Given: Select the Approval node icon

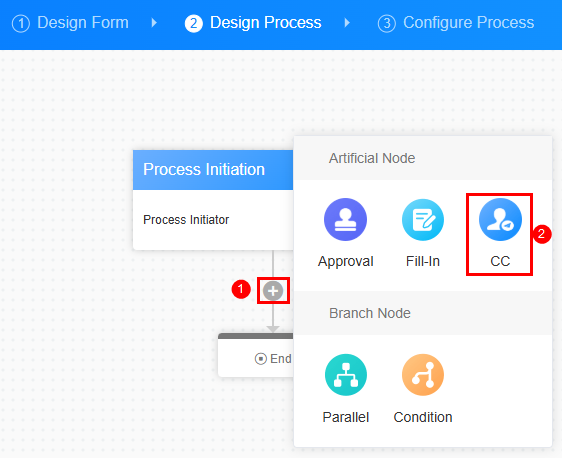Looking at the screenshot, I should pyautogui.click(x=345, y=219).
